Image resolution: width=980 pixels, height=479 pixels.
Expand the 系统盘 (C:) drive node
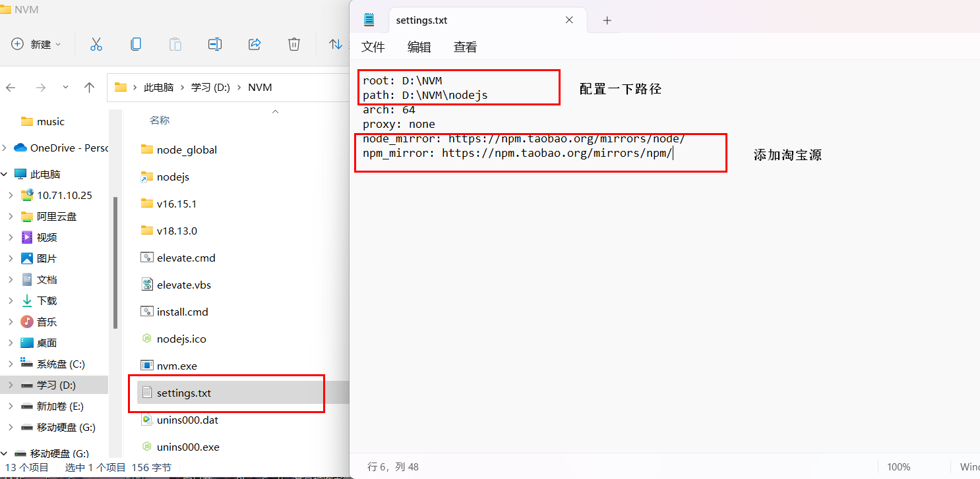pos(11,364)
